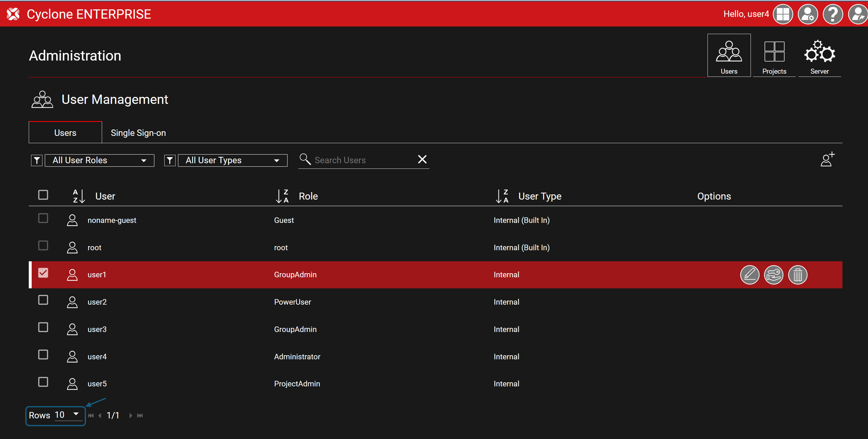868x439 pixels.
Task: Delete user1 with the trash icon
Action: (797, 274)
